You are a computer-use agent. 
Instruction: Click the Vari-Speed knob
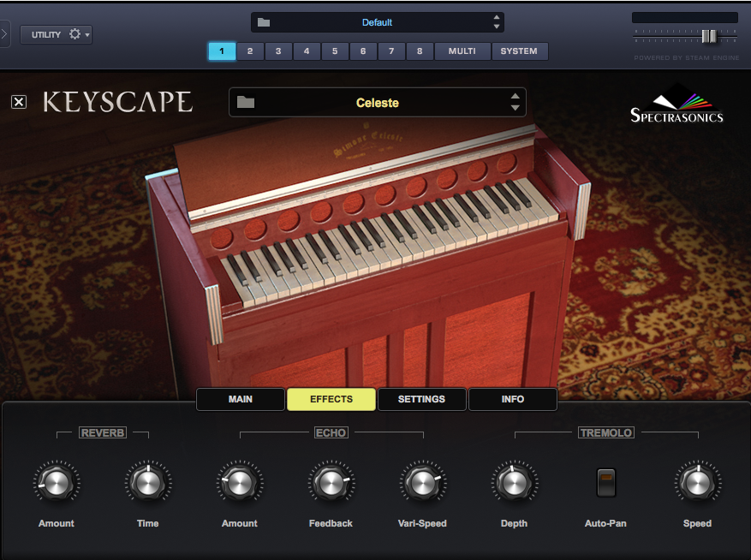tap(423, 482)
